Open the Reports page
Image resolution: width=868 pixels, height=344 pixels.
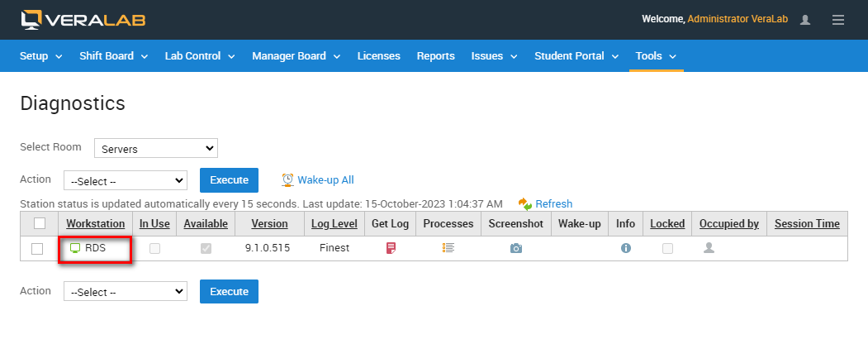[x=436, y=56]
